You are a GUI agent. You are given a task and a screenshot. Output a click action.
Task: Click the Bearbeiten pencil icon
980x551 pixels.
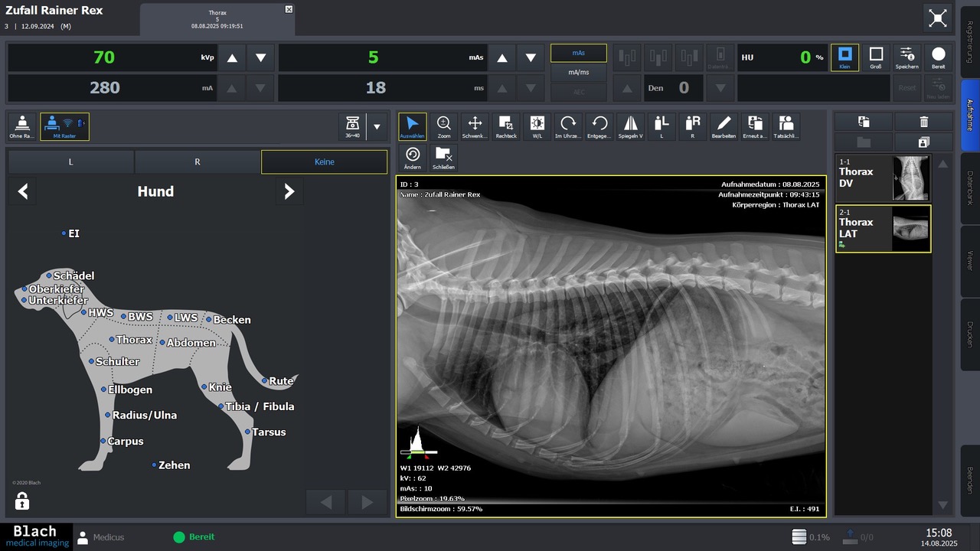(724, 126)
